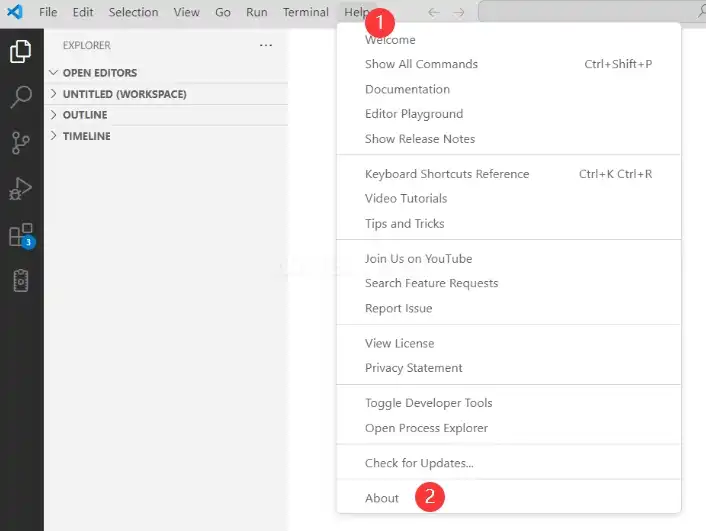
Task: Open the Explorer view in activity bar
Action: 21,51
